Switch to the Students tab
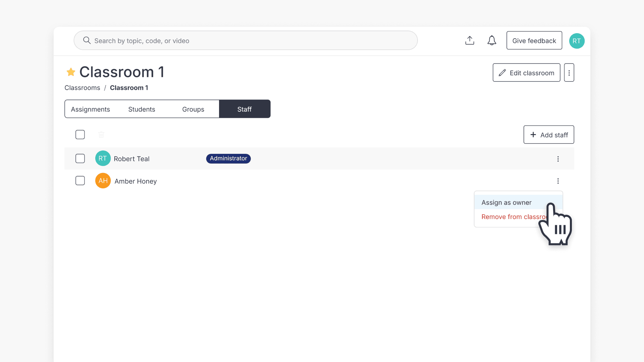Image resolution: width=644 pixels, height=362 pixels. [142, 109]
